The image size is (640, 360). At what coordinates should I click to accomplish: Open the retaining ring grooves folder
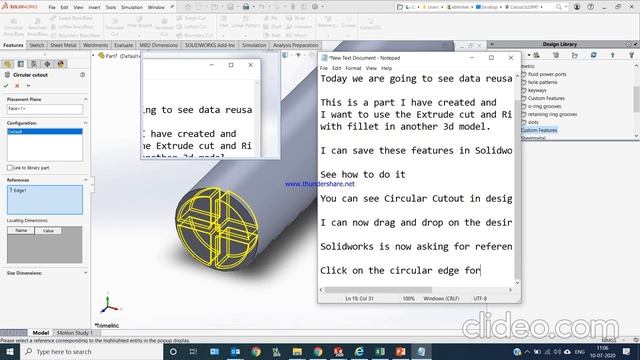click(552, 114)
